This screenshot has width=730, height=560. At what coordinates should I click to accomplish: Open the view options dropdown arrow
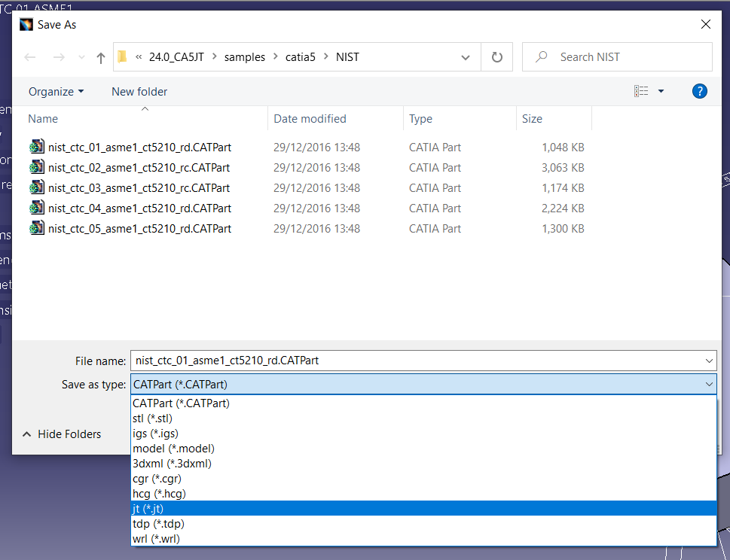tap(661, 91)
